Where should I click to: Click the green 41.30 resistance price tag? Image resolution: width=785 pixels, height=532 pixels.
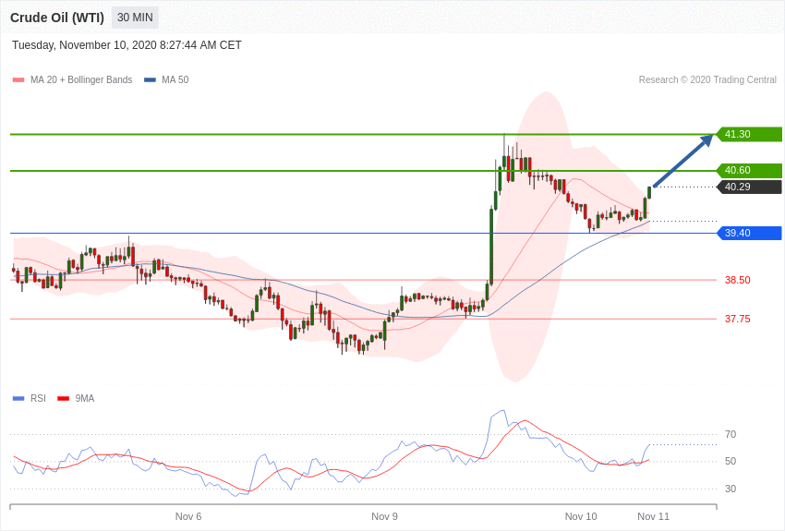pyautogui.click(x=750, y=134)
